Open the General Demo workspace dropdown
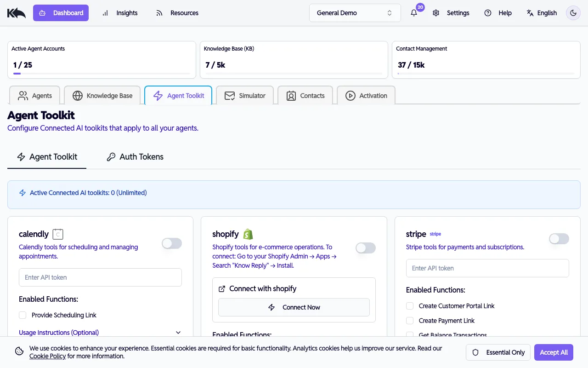Image resolution: width=588 pixels, height=368 pixels. (355, 12)
